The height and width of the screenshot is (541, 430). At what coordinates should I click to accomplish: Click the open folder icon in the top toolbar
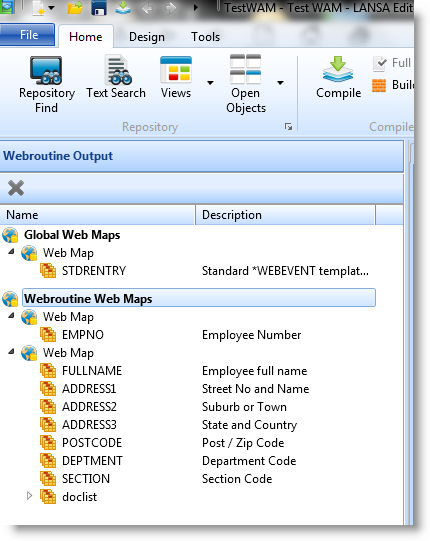pyautogui.click(x=75, y=8)
